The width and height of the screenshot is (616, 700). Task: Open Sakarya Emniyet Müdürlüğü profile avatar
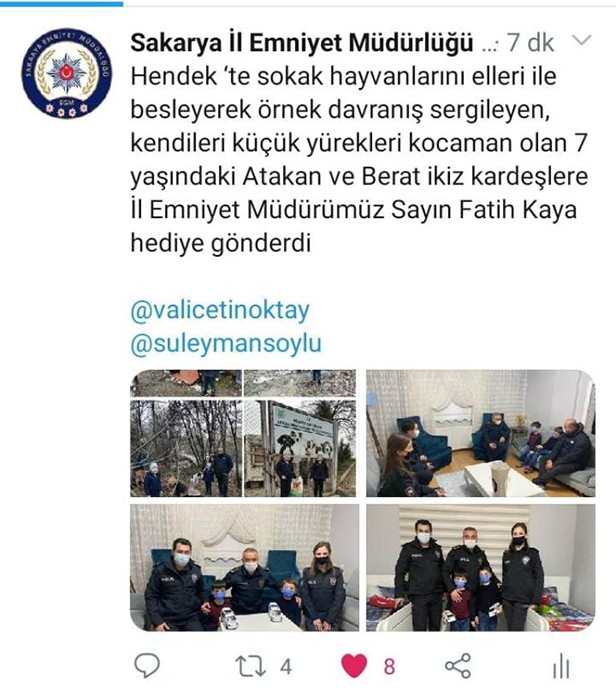coord(67,73)
